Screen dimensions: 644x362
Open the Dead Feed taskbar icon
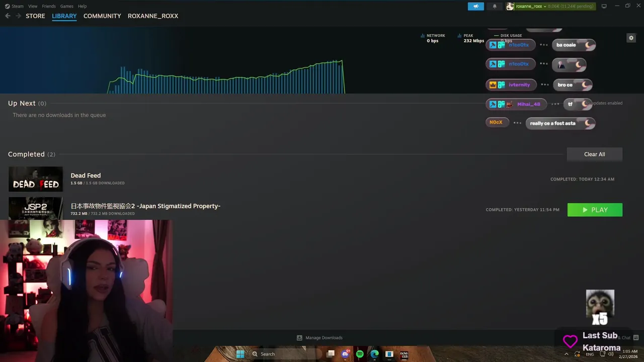click(404, 354)
